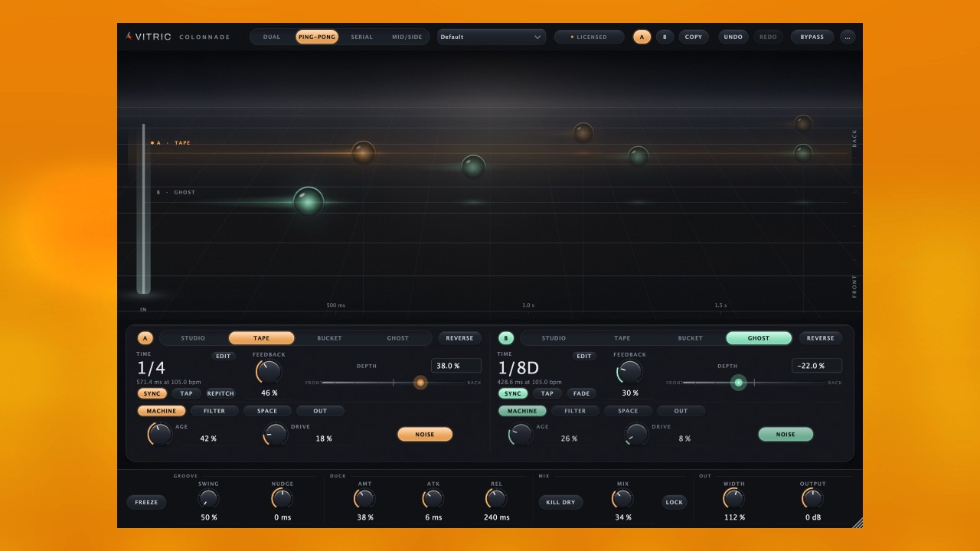Click the Undo button

pos(733,37)
